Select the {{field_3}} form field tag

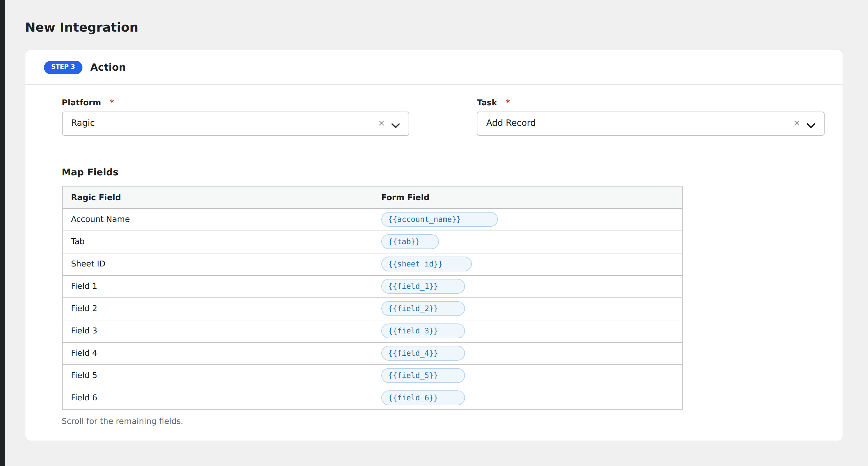[423, 331]
